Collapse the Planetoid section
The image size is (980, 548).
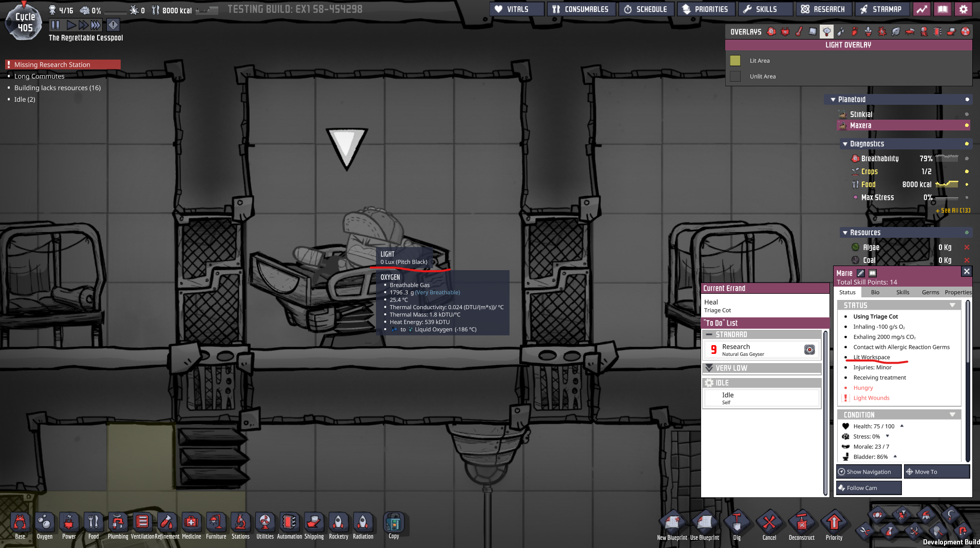pyautogui.click(x=833, y=100)
